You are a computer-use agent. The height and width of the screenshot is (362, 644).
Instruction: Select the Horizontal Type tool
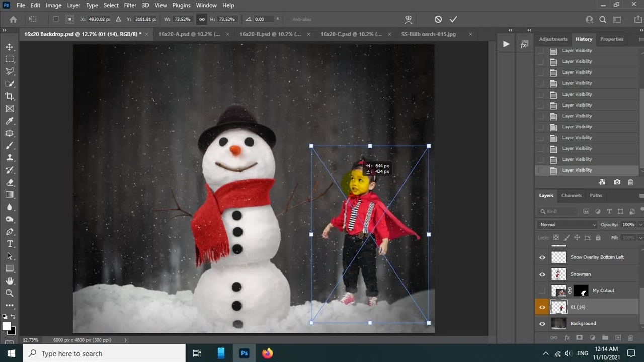click(x=10, y=244)
